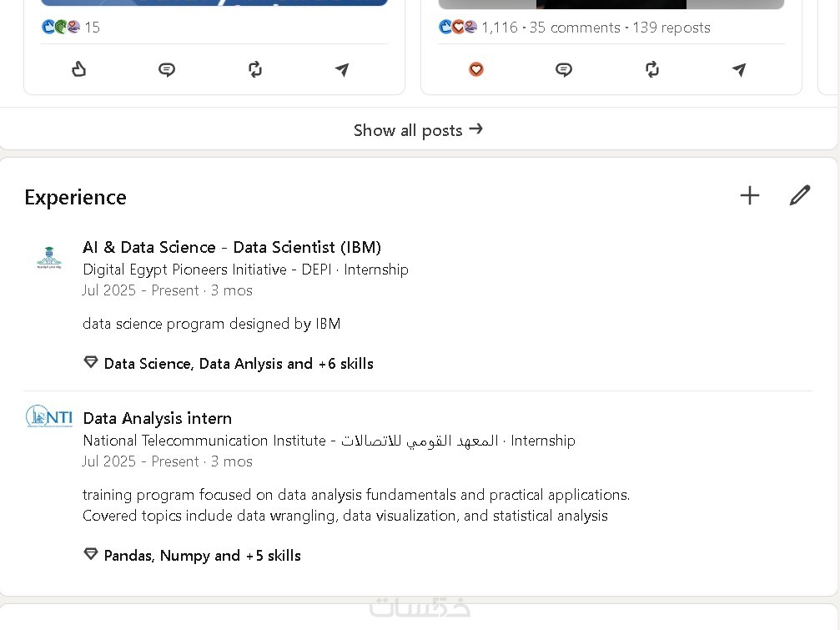Repost the post with 139 reposts
The width and height of the screenshot is (840, 630).
pyautogui.click(x=652, y=69)
